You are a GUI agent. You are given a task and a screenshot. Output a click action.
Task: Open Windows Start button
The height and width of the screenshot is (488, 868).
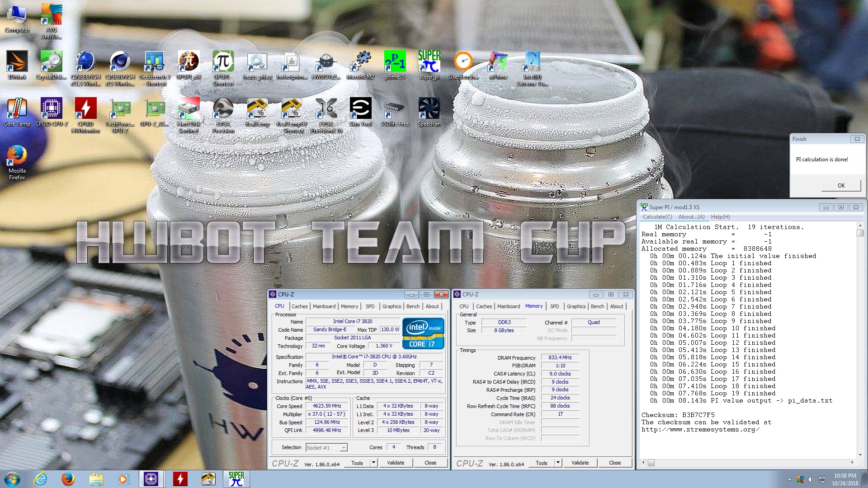[12, 479]
